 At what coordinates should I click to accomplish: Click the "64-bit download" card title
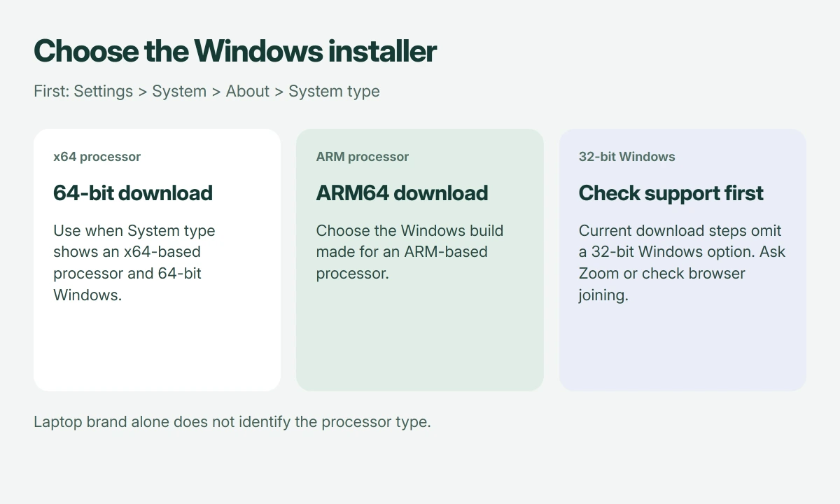pyautogui.click(x=133, y=193)
